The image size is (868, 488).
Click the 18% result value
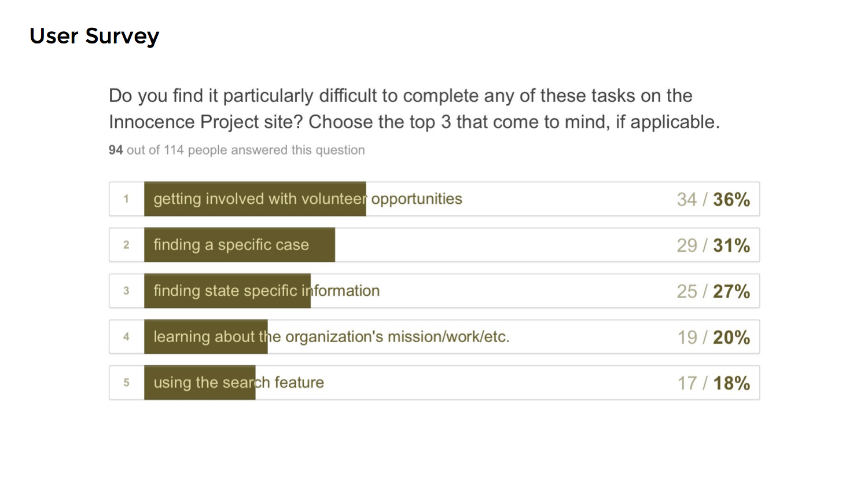[731, 383]
